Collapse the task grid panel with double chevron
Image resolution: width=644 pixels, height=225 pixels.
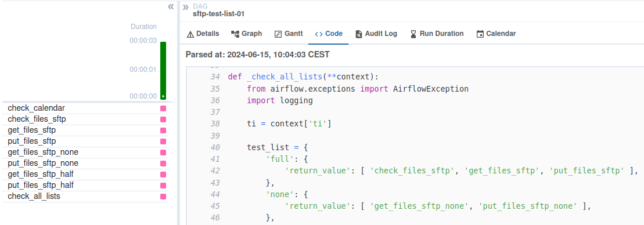pyautogui.click(x=171, y=6)
